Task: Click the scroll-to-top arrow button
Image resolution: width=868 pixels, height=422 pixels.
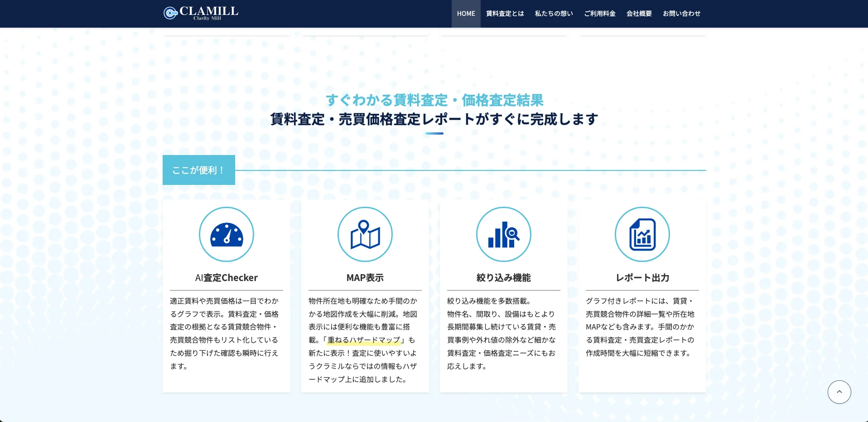Action: 839,392
